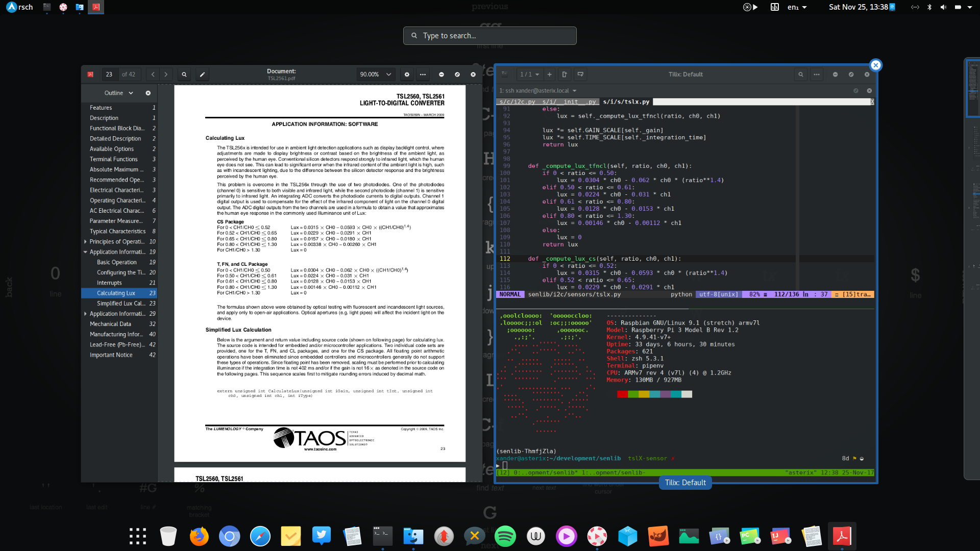Select Simplified Lux Calculation outline item

tap(121, 304)
